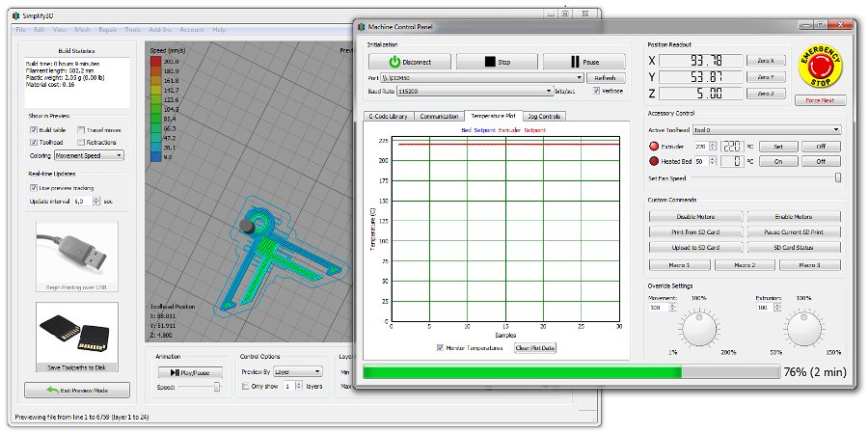Switch to Communication tab
Image resolution: width=868 pixels, height=433 pixels.
coord(439,117)
